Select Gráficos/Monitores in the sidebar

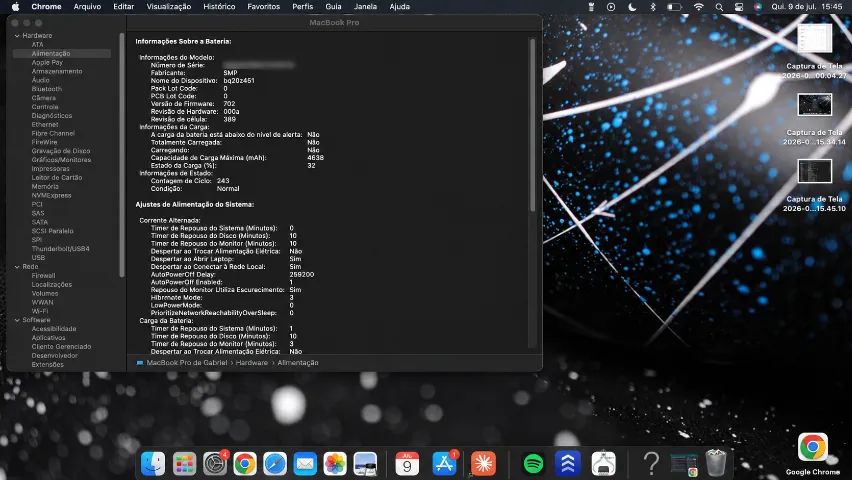coord(61,160)
